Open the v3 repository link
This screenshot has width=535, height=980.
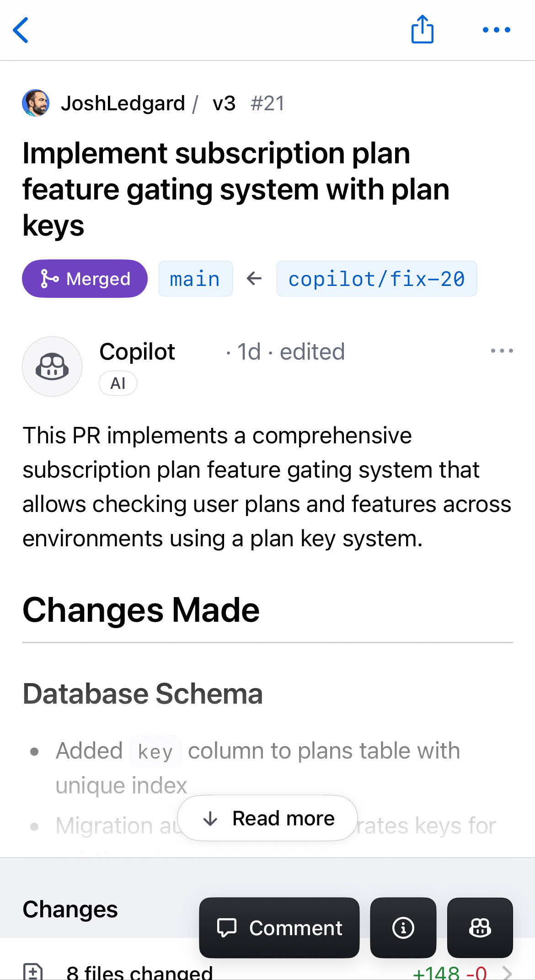coord(224,103)
